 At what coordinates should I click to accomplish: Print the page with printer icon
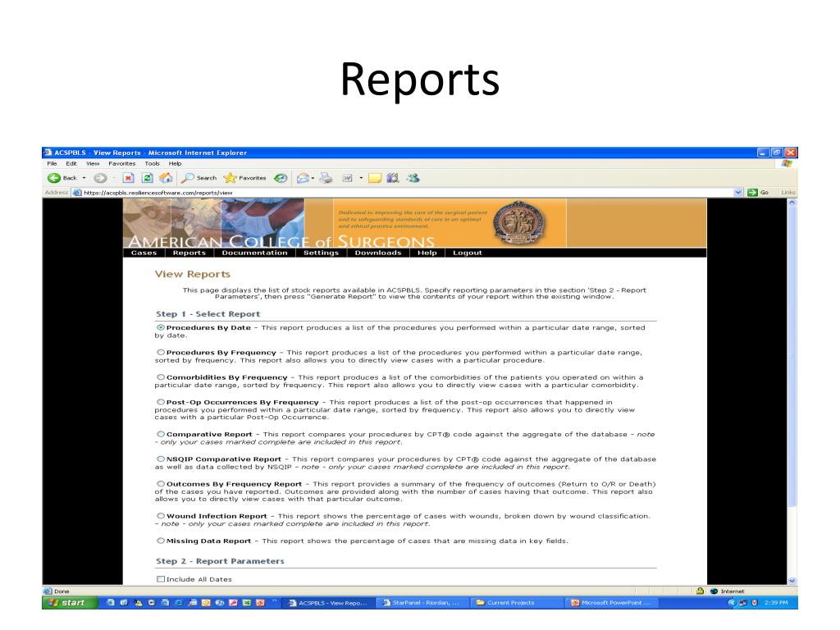click(x=326, y=178)
